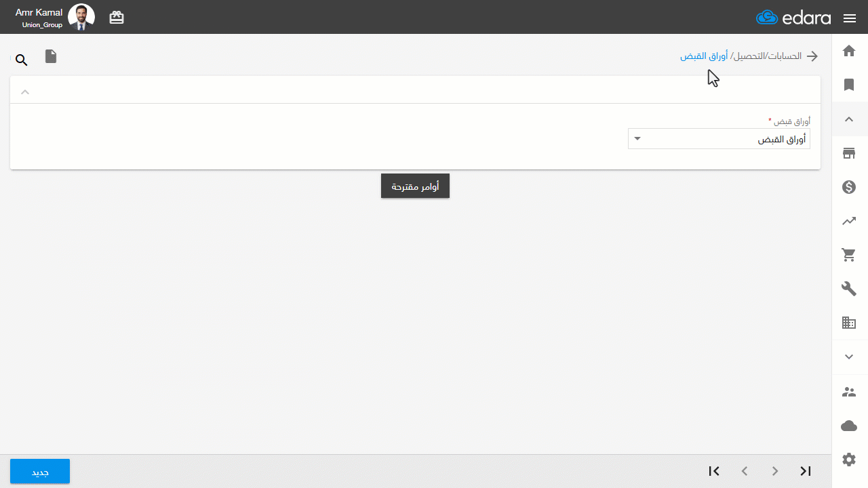Click the جديد button

point(40,471)
